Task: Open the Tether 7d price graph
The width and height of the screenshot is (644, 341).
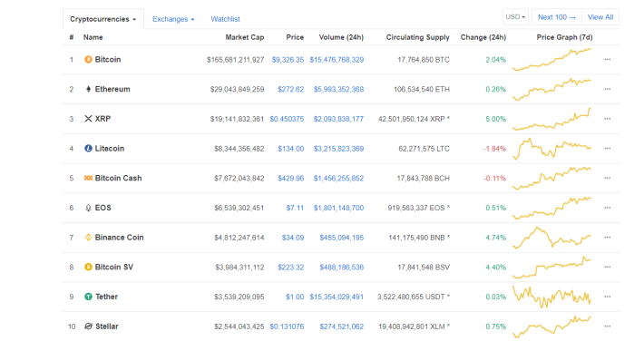Action: pos(552,297)
